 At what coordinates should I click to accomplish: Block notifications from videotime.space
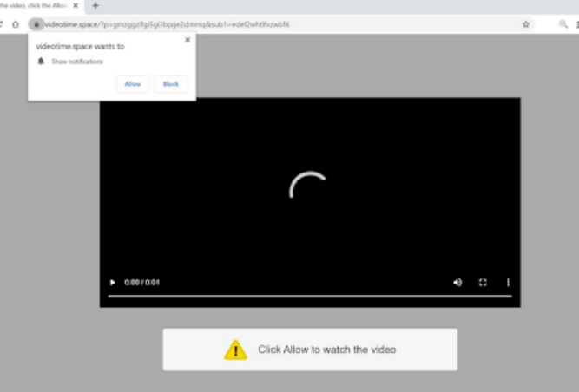click(x=171, y=84)
